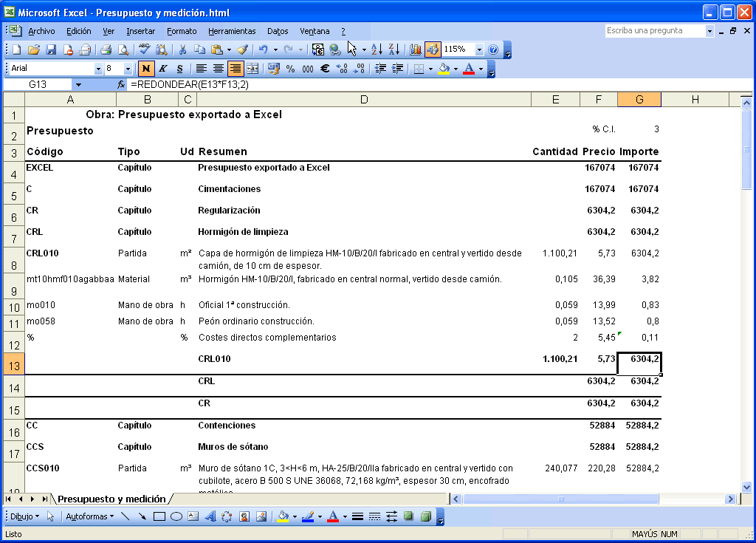Toggle align right
Screen dimensions: 756x543
coord(236,69)
